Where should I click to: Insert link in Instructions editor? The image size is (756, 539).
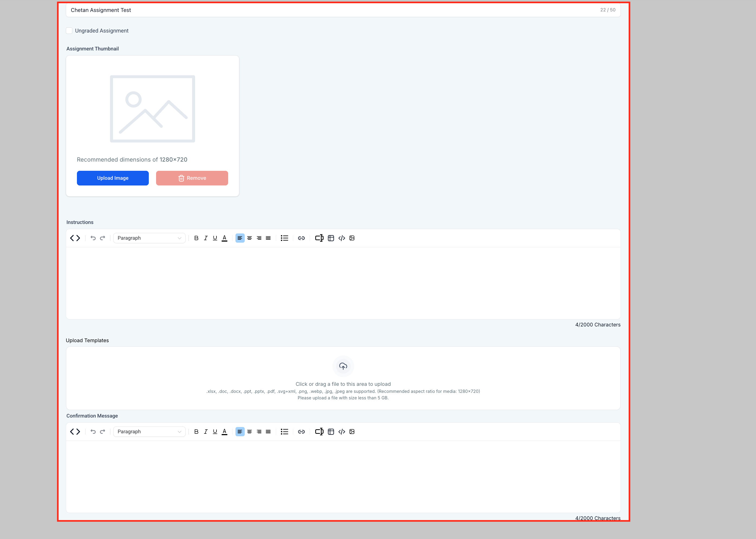pyautogui.click(x=301, y=238)
